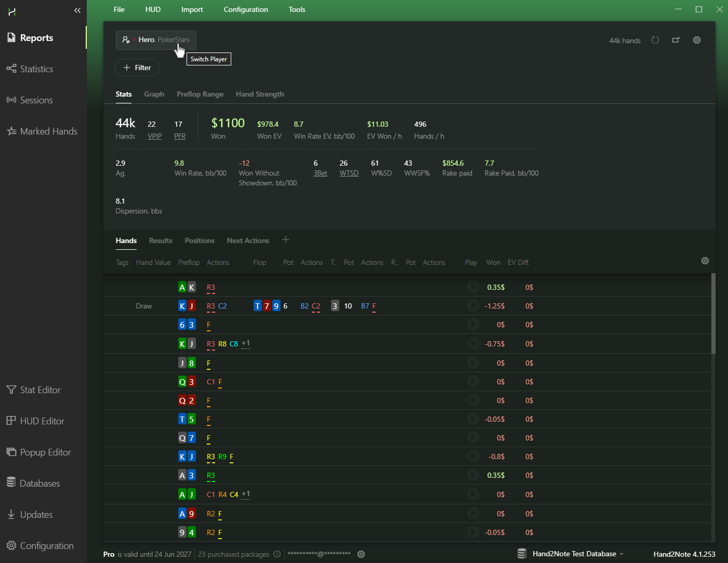Open the Stat Editor

coord(34,390)
